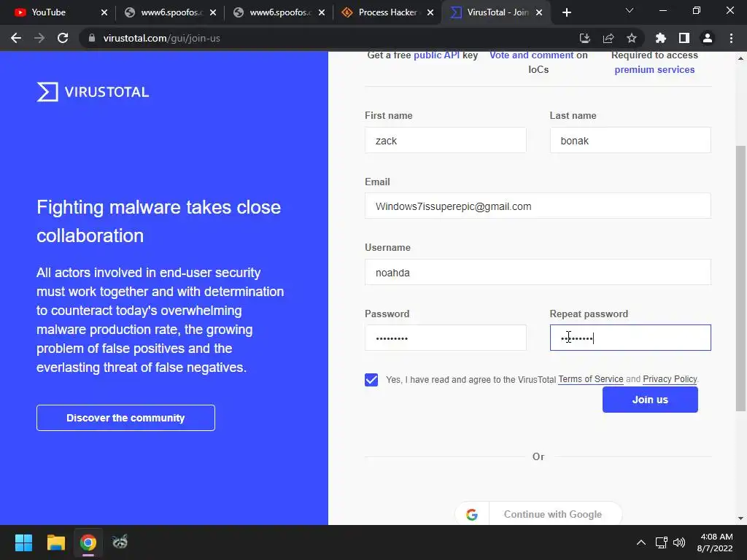Go back to previous page
Image resolution: width=747 pixels, height=560 pixels.
(x=16, y=38)
